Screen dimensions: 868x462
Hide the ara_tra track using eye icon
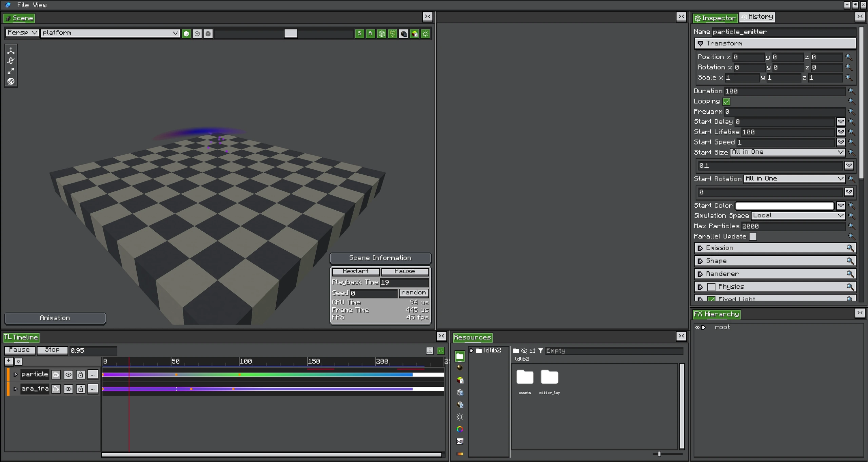click(x=68, y=389)
